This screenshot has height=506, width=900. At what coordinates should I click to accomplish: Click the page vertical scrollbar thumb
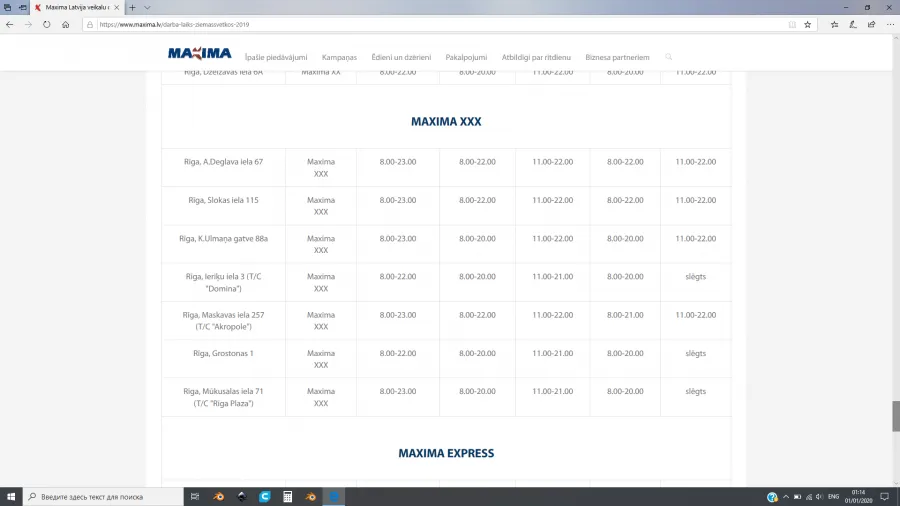(895, 416)
